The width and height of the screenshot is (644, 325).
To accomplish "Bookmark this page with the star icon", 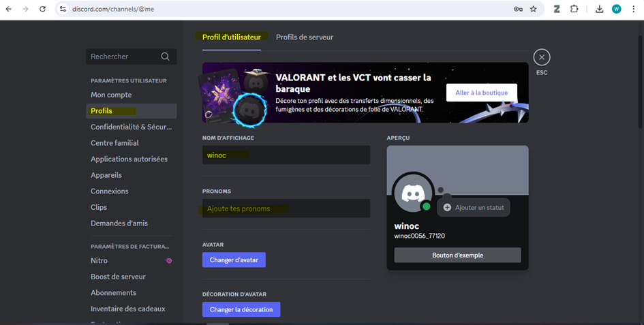I will [x=533, y=9].
